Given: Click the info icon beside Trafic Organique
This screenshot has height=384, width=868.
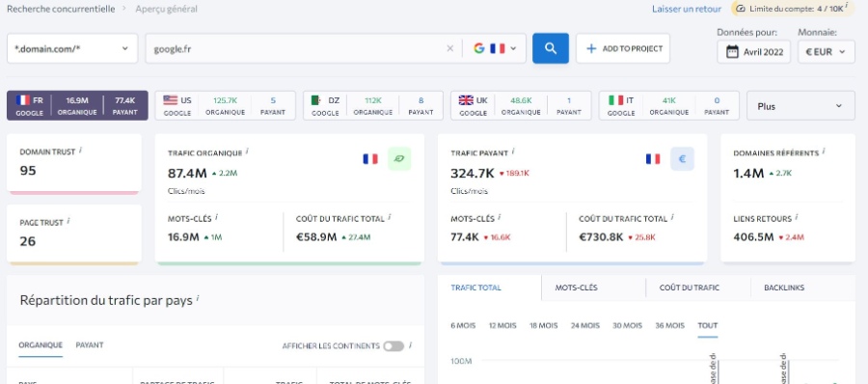Looking at the screenshot, I should pos(247,151).
